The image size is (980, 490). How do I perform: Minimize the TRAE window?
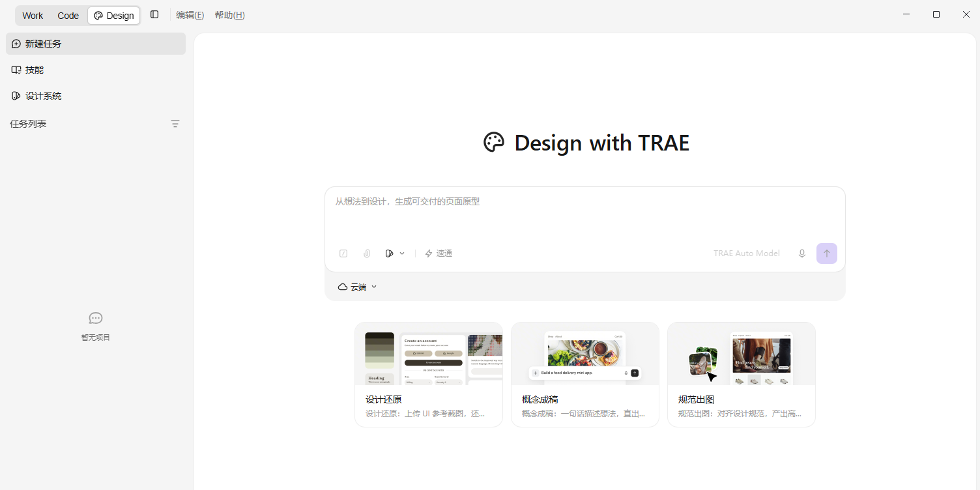tap(906, 14)
